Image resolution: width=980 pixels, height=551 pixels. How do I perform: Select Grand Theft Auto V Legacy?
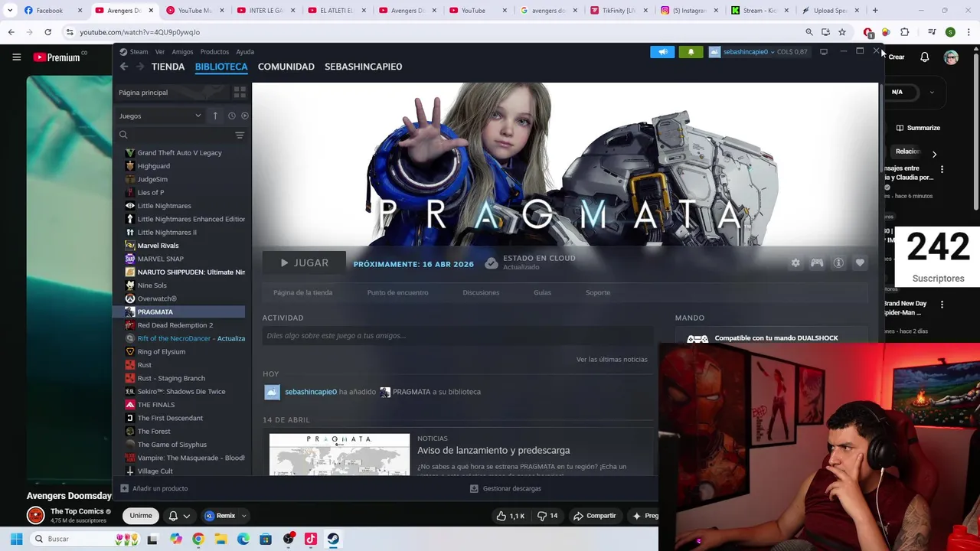(179, 152)
